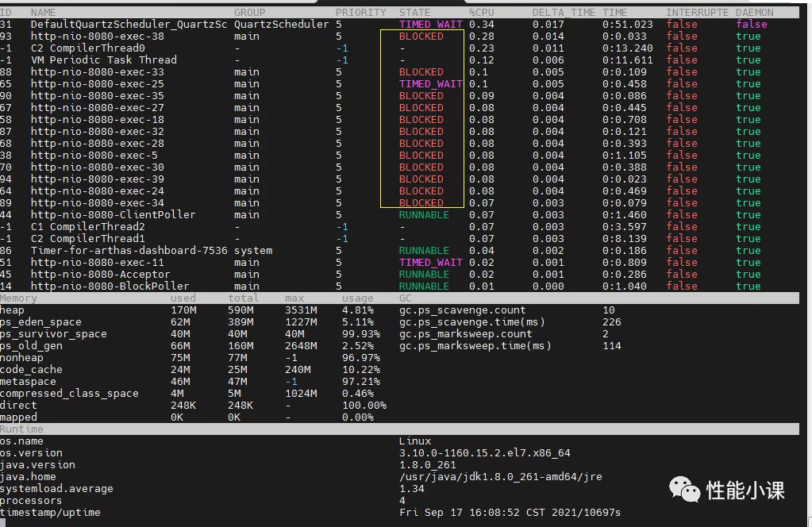
Task: Click the Runtime section header
Action: coord(21,429)
